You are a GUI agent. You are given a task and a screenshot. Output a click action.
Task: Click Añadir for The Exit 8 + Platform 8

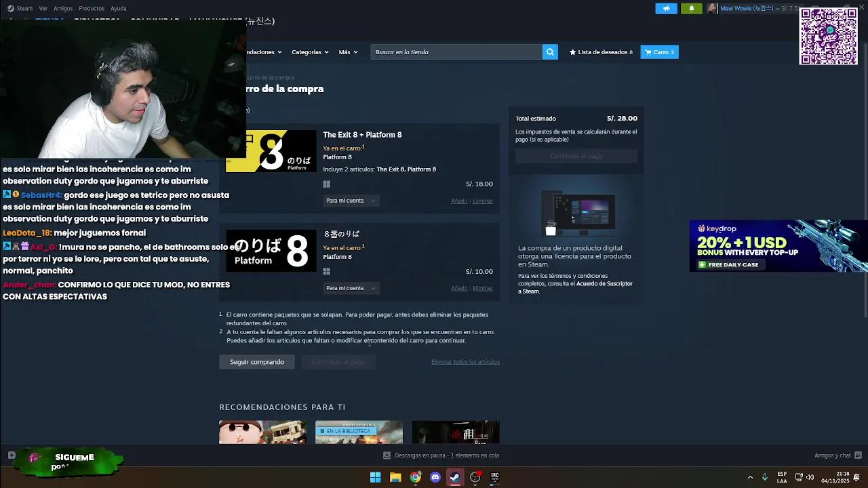click(x=459, y=201)
